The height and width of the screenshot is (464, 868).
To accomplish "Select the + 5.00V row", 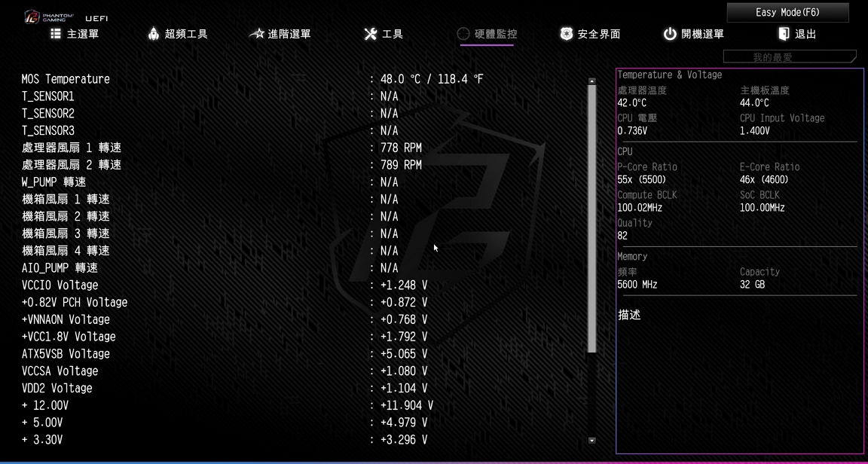I will [x=301, y=423].
